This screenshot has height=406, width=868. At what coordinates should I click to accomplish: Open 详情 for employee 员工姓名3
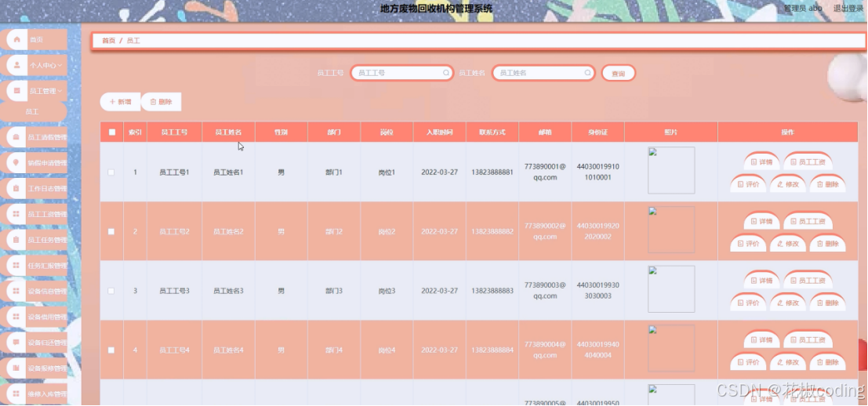[761, 281]
